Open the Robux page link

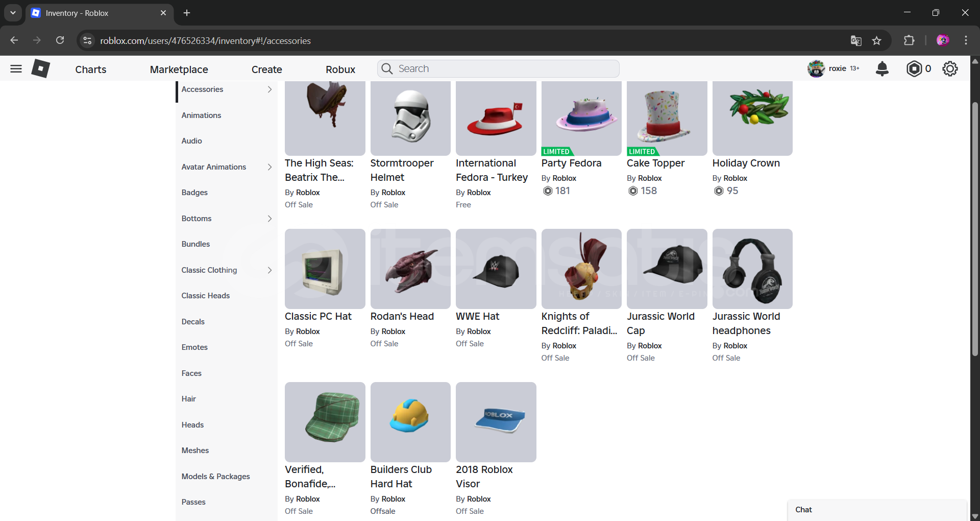coord(340,69)
